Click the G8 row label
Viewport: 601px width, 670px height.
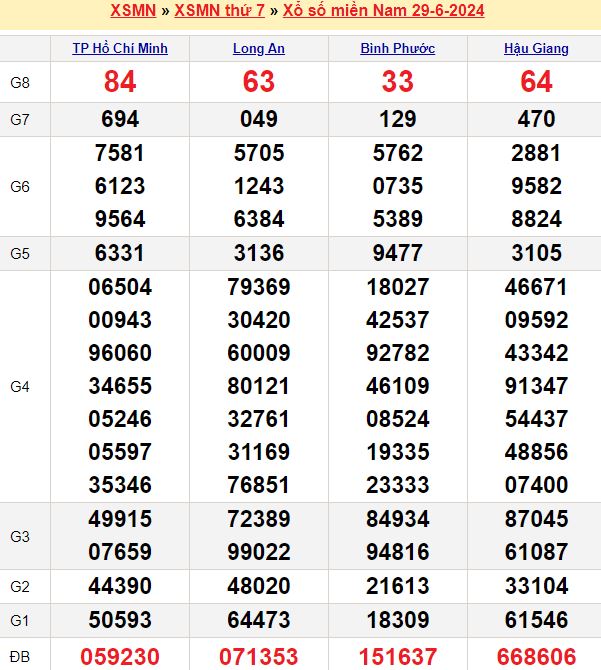click(20, 82)
